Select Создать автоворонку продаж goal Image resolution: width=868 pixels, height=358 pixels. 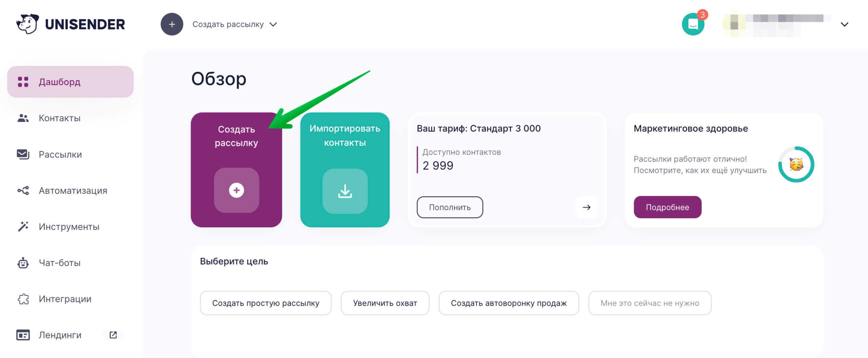click(508, 303)
